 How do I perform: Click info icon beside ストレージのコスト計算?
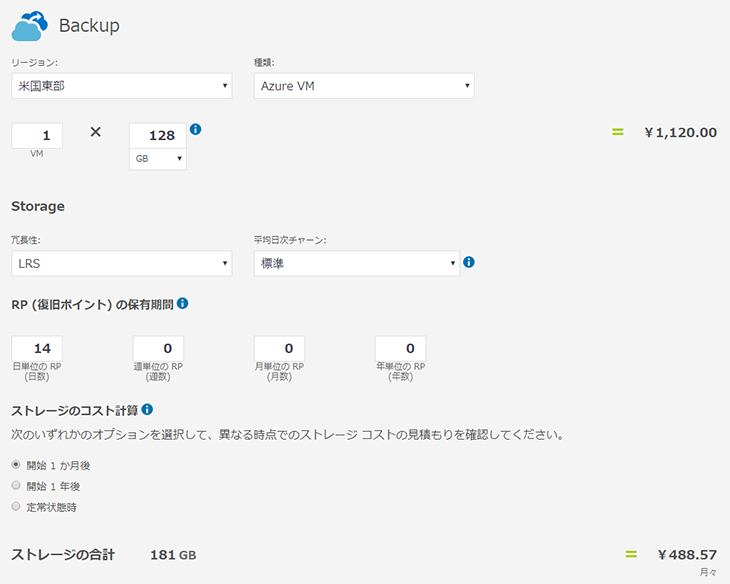[147, 410]
